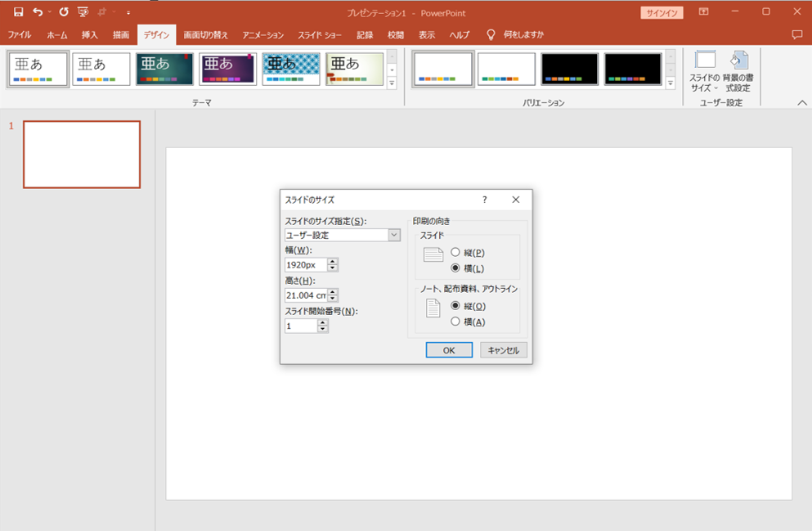The height and width of the screenshot is (531, 812).
Task: Click the Undo arrow icon
Action: point(38,12)
